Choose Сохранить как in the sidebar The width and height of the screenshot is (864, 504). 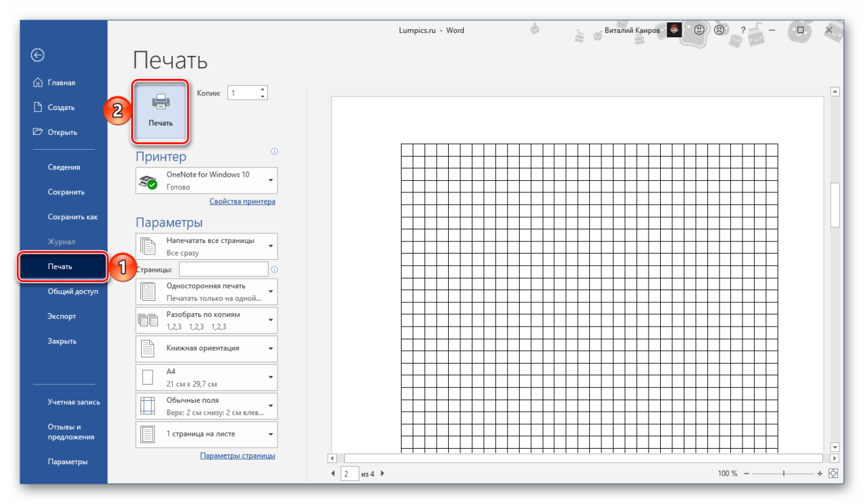(x=72, y=217)
